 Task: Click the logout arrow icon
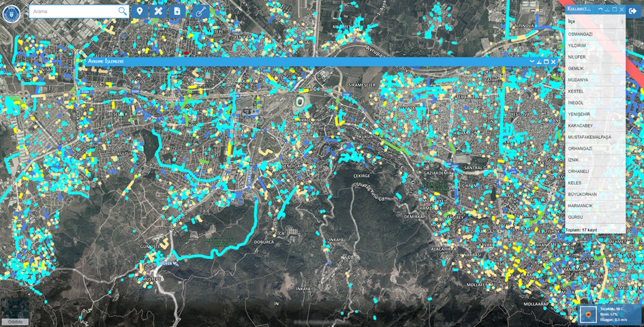point(633,11)
